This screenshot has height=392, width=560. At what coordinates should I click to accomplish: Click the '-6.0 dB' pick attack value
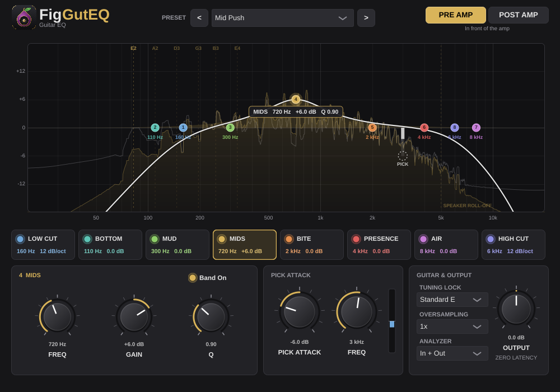tap(299, 342)
